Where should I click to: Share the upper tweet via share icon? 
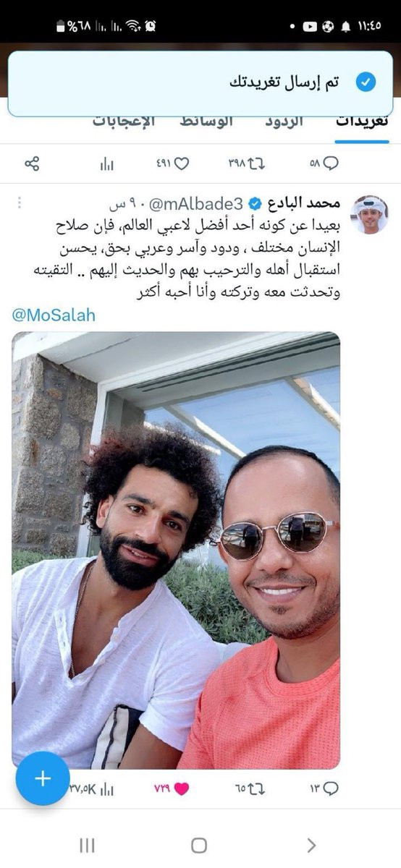(x=32, y=164)
